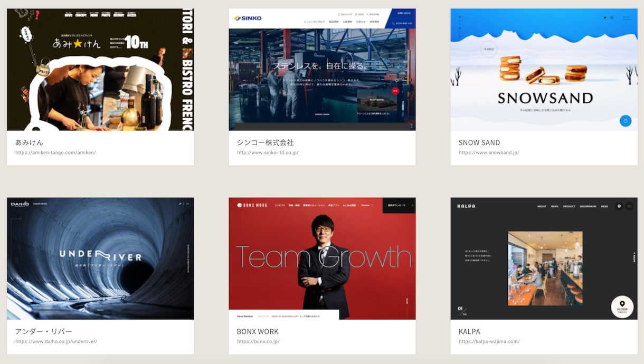The width and height of the screenshot is (644, 364).
Task: Open the BONX WORK Team Growth thumbnail
Action: point(322,258)
